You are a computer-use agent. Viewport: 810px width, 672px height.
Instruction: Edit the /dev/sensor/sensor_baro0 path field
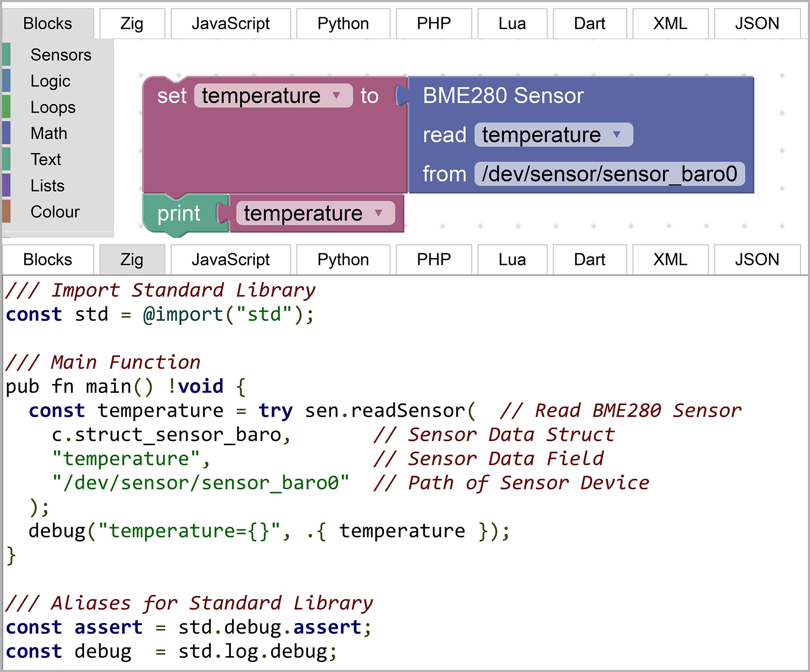pyautogui.click(x=609, y=174)
